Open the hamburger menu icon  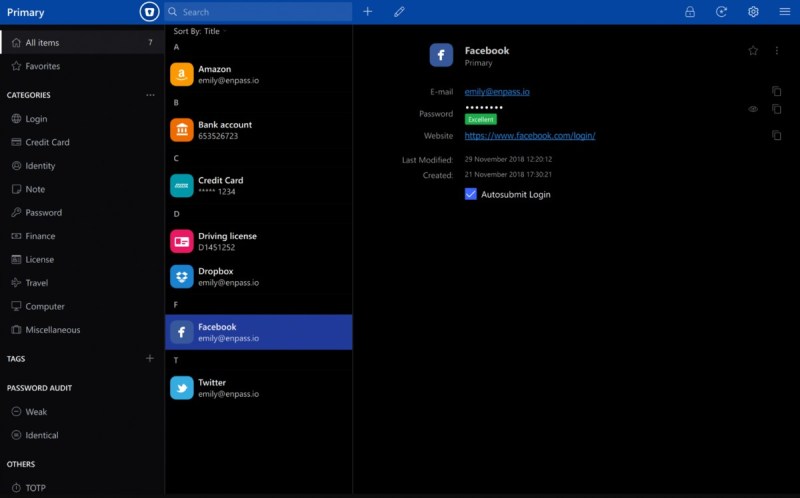click(x=785, y=12)
